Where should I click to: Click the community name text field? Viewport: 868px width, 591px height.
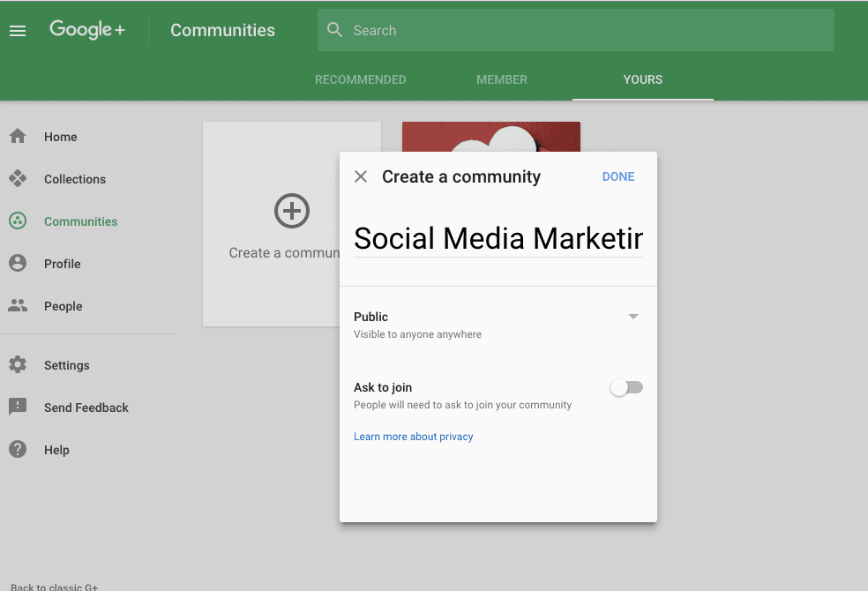tap(498, 239)
